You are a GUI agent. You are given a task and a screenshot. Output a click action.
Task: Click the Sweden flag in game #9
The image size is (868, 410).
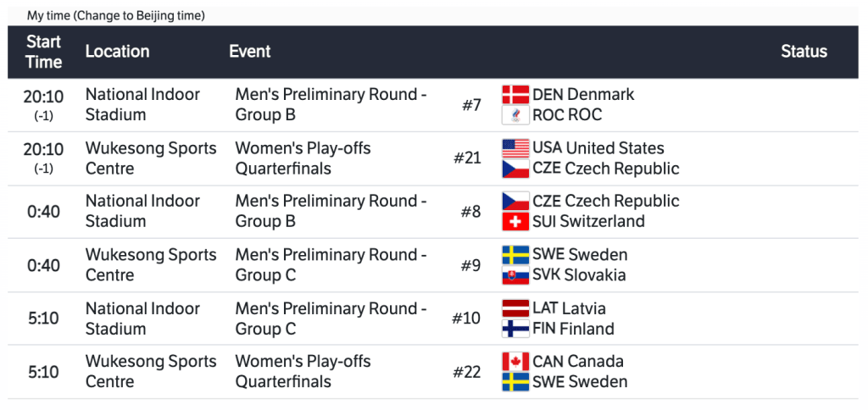515,255
